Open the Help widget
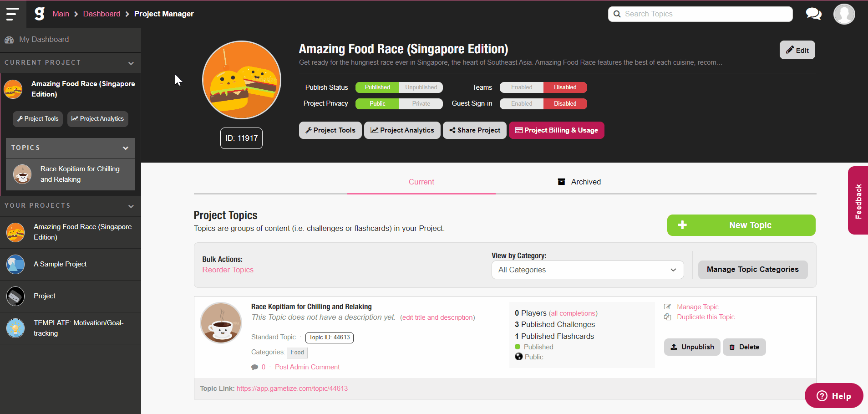The image size is (868, 414). click(834, 396)
